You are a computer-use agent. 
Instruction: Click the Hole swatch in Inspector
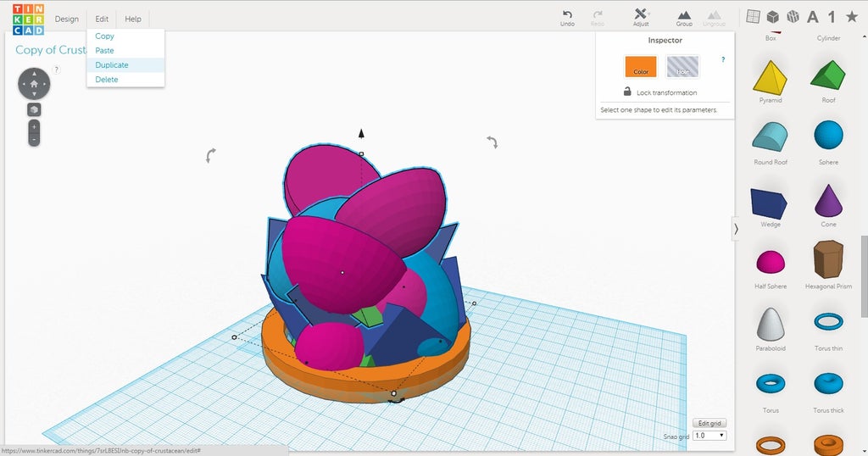coord(682,66)
